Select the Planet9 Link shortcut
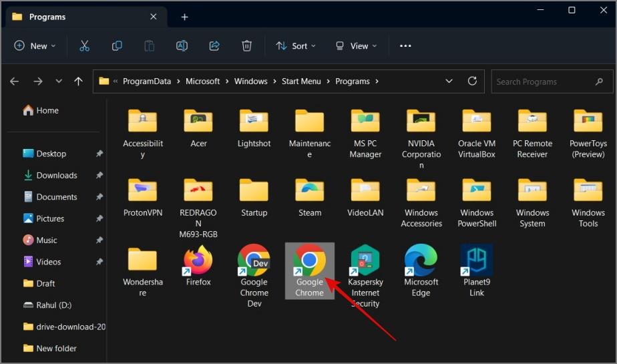The width and height of the screenshot is (617, 364). pos(477,270)
